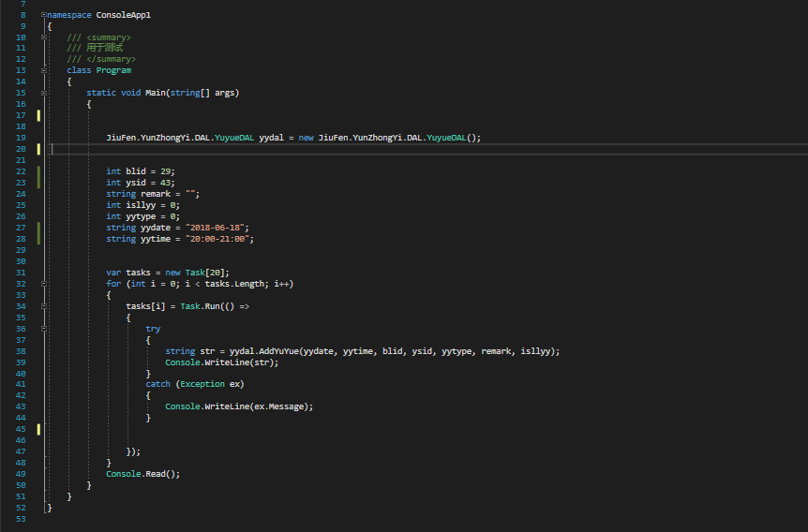This screenshot has width=808, height=532.
Task: Click the closing }); of Task.Run lambda
Action: click(133, 451)
